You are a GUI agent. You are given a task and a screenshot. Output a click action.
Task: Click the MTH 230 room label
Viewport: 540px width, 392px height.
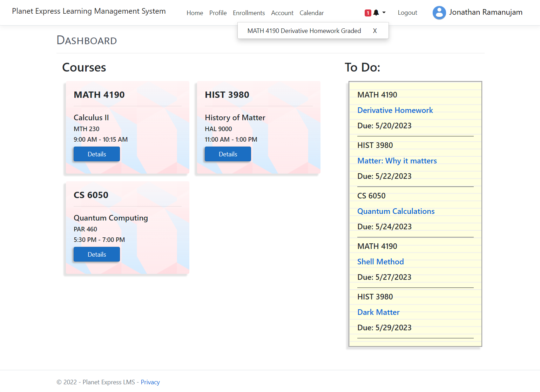click(86, 129)
